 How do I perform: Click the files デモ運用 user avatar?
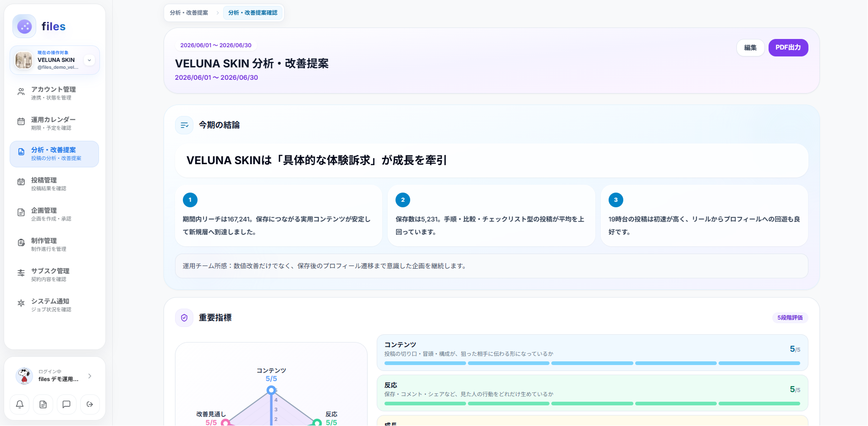[24, 376]
